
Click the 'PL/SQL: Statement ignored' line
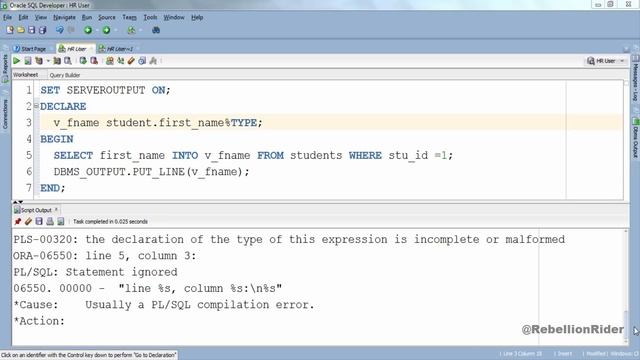click(95, 272)
